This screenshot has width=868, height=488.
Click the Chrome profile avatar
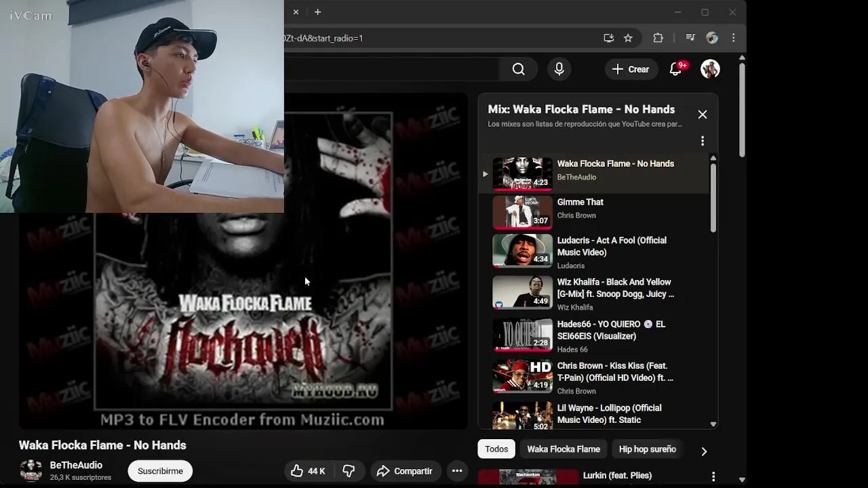[x=711, y=38]
